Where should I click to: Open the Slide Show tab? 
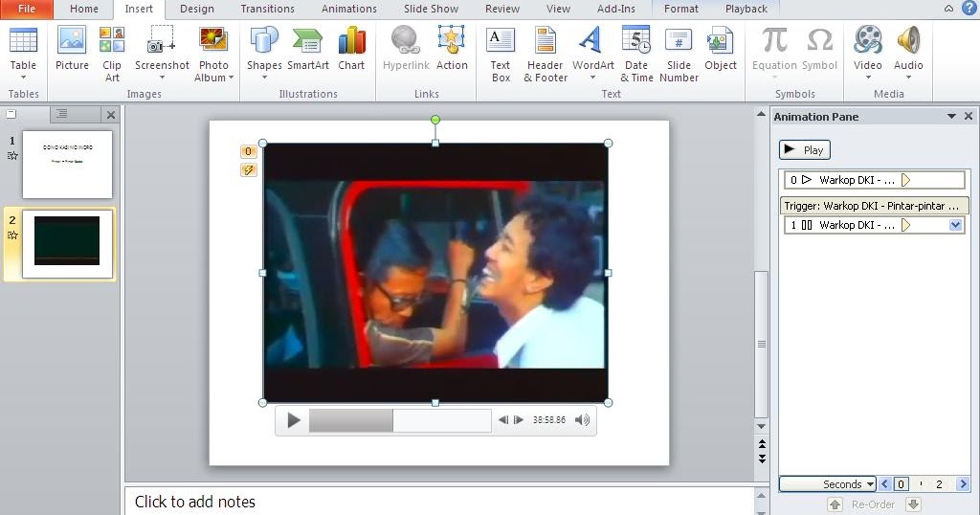431,9
